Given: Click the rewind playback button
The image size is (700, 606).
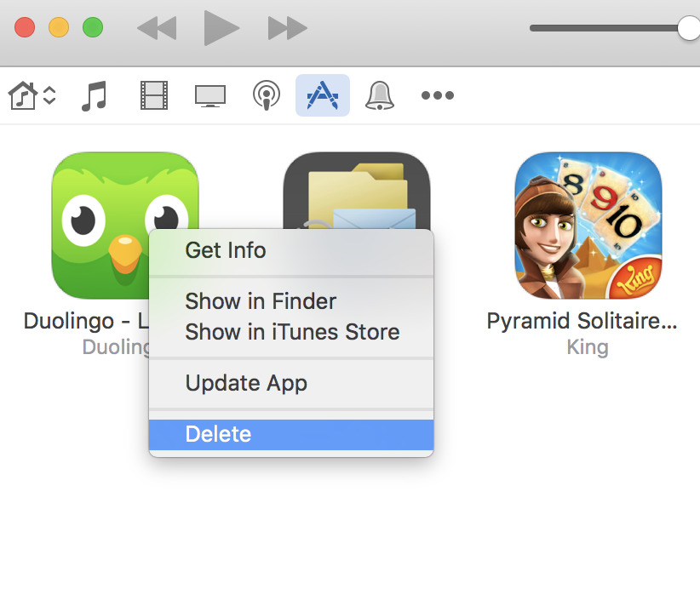Looking at the screenshot, I should pos(157,28).
